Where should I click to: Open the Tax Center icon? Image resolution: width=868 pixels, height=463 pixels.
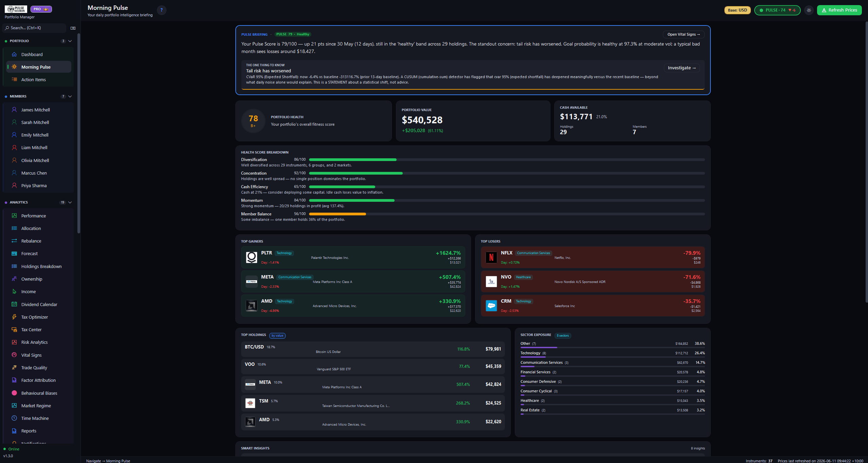[14, 330]
